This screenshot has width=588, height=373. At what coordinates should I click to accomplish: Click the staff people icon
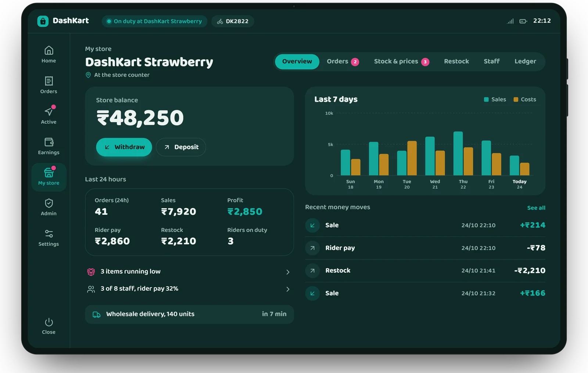click(x=91, y=289)
